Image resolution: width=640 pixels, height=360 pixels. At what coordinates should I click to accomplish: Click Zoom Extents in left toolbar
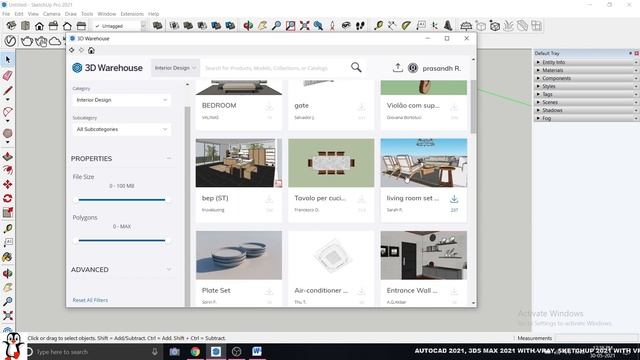pos(8,315)
